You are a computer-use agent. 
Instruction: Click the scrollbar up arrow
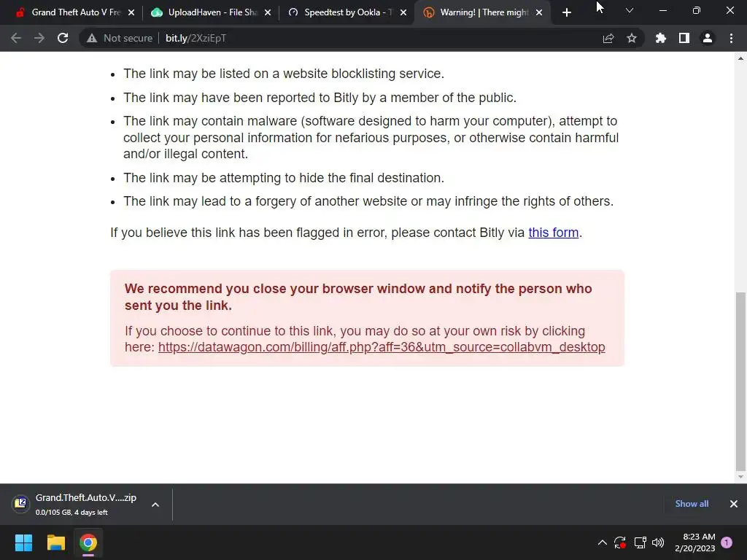click(741, 58)
